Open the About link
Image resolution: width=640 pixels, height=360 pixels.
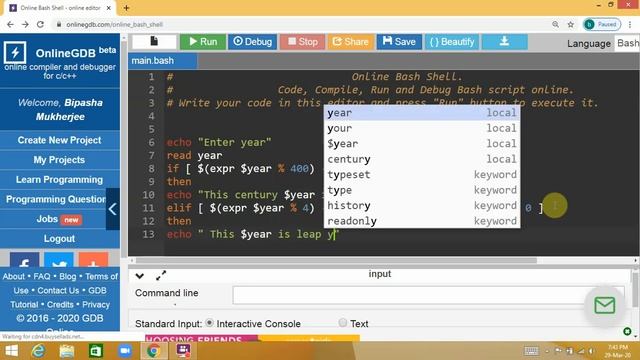pos(13,276)
